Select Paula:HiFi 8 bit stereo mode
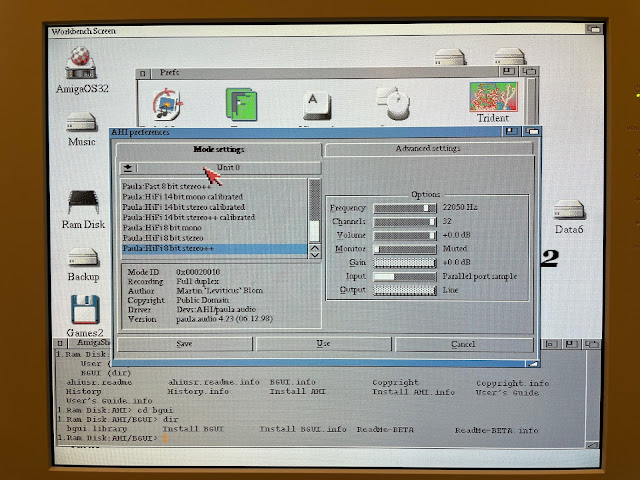Screen dimensions: 640x480 [214, 238]
